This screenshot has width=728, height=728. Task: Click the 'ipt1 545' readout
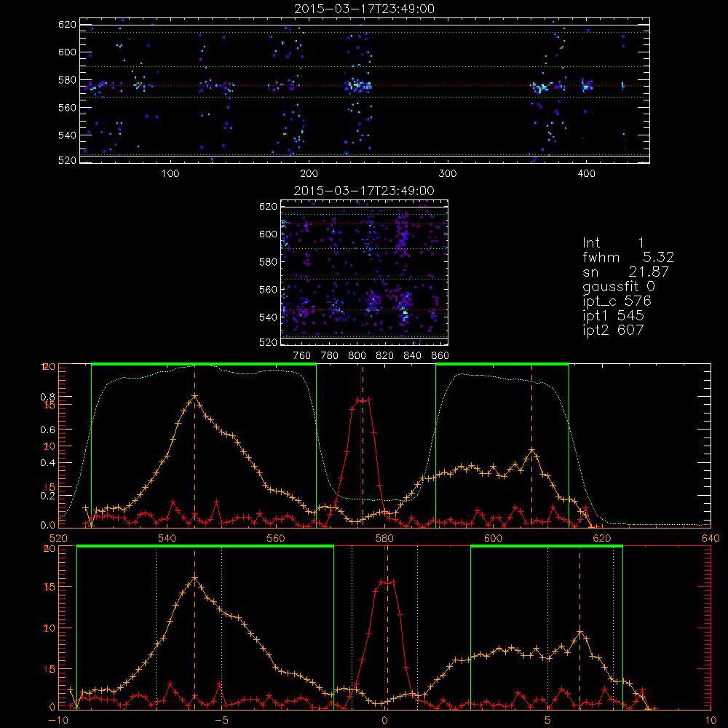click(x=613, y=315)
